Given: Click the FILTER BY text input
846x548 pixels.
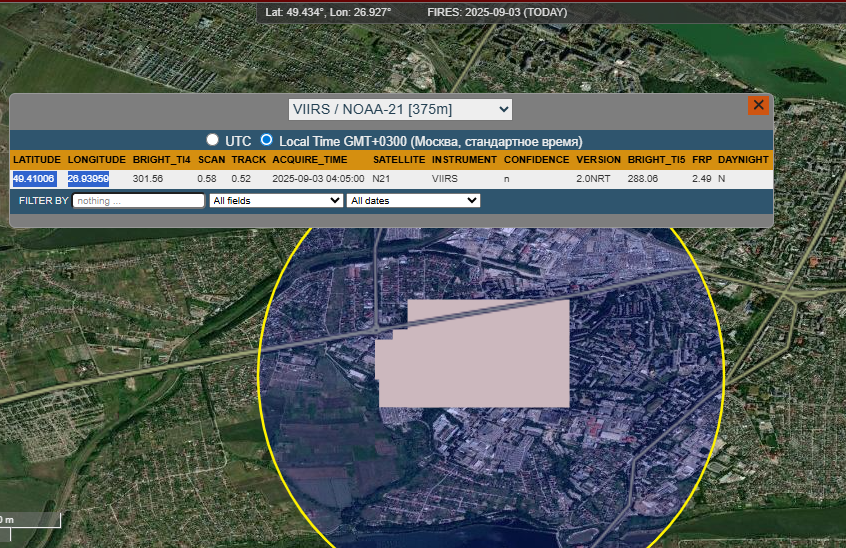Looking at the screenshot, I should 139,201.
